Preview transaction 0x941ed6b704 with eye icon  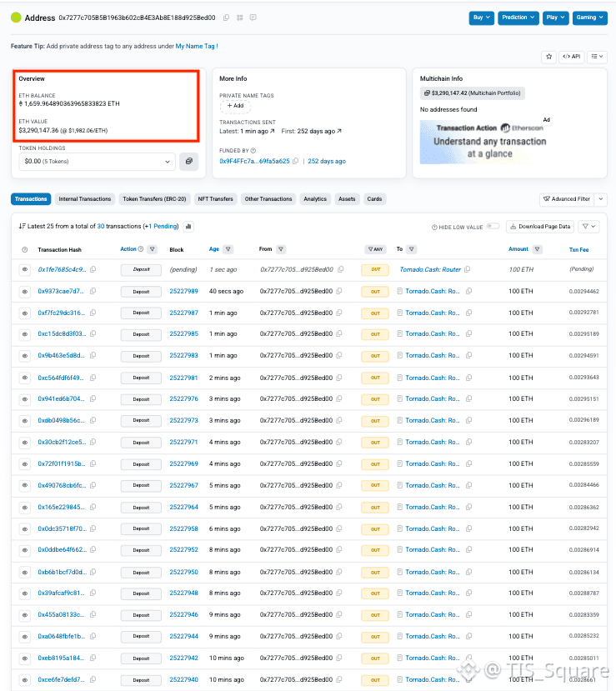(25, 399)
